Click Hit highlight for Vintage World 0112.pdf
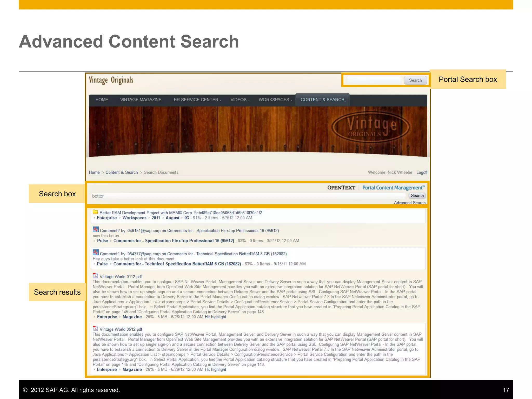Image resolution: width=532 pixels, height=399 pixels. coord(215,317)
